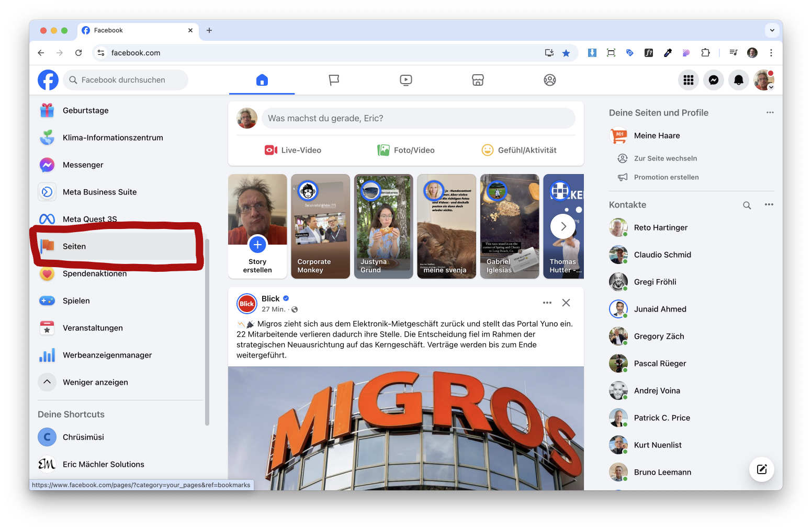Click the Facebook logo
Image resolution: width=812 pixels, height=529 pixels.
pos(48,80)
